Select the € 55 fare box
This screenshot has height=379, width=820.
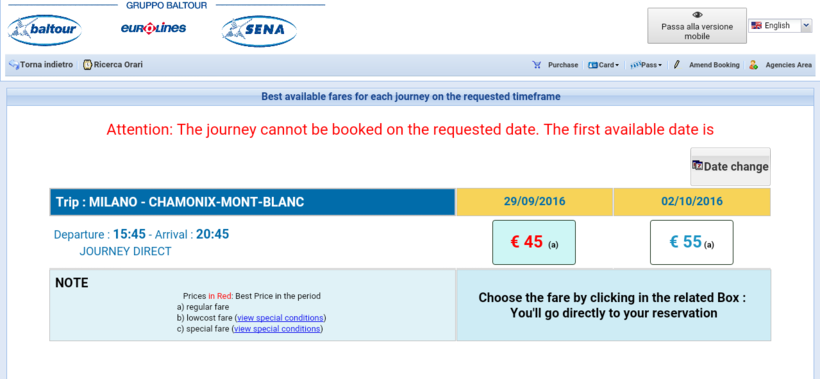coord(691,243)
